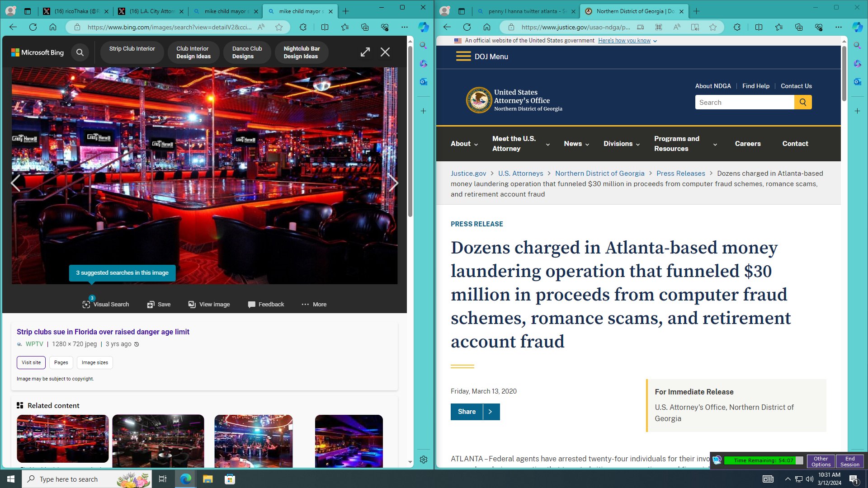Switch to ricoThaka X tab
This screenshot has width=868, height=488.
[75, 11]
